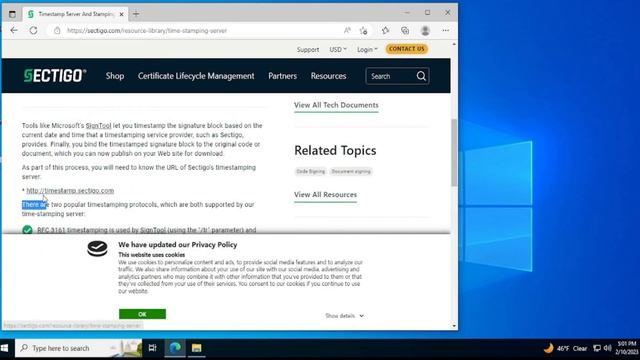Go back with the browser back arrow

coord(14,30)
